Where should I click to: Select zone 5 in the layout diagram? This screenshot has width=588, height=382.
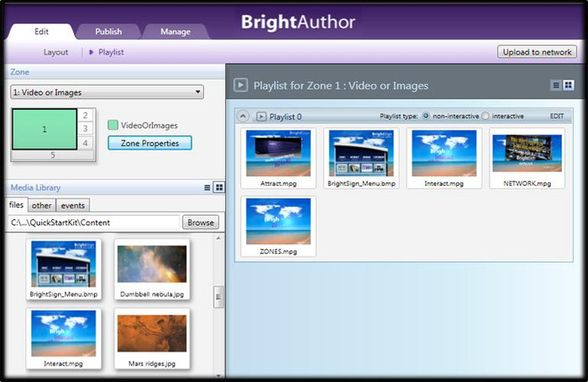(53, 155)
